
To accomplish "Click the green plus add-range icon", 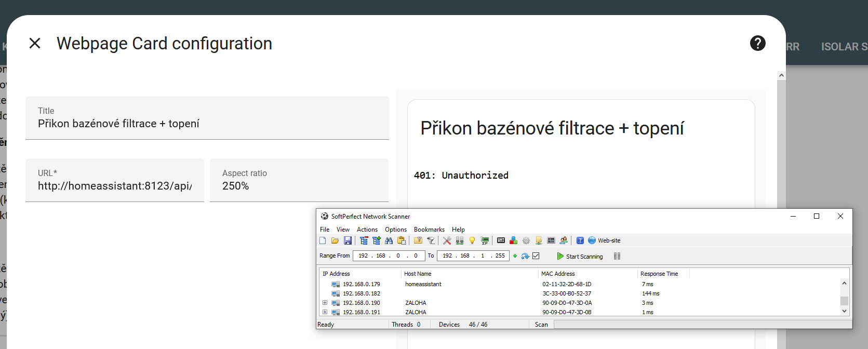I will (x=515, y=256).
